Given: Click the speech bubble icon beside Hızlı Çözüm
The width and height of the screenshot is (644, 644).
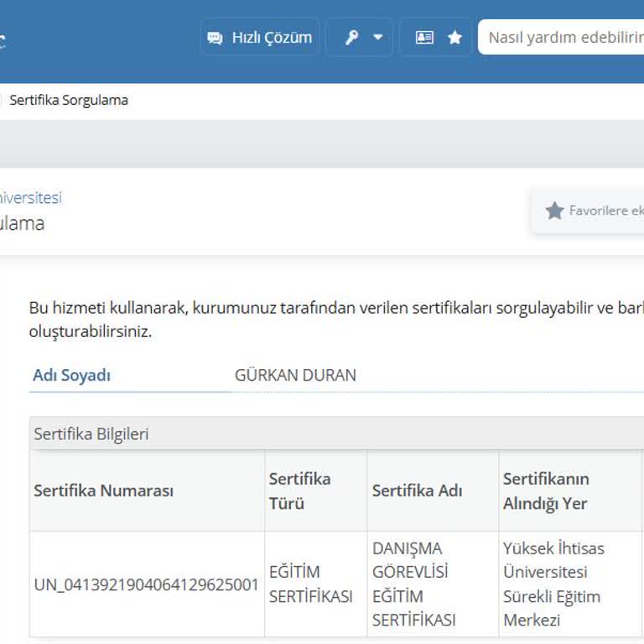Looking at the screenshot, I should pos(215,38).
